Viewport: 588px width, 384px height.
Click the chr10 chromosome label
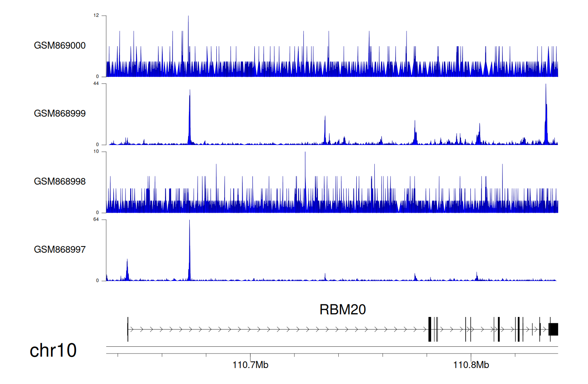click(53, 350)
